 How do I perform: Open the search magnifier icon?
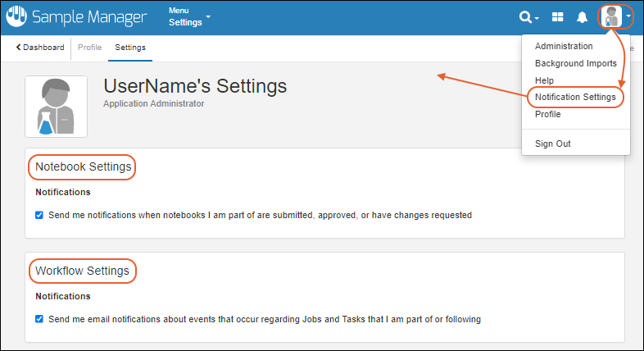pos(526,17)
